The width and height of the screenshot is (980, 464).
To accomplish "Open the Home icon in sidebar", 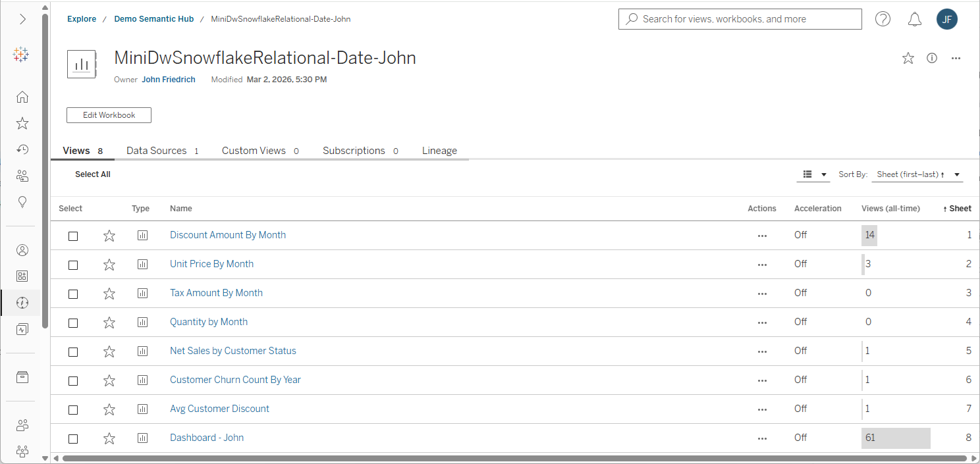I will (x=22, y=97).
